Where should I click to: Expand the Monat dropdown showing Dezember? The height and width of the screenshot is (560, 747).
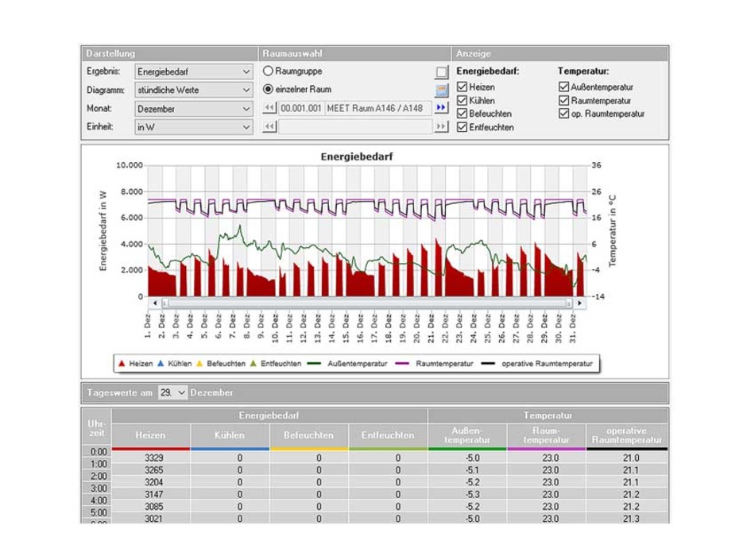coord(193,109)
